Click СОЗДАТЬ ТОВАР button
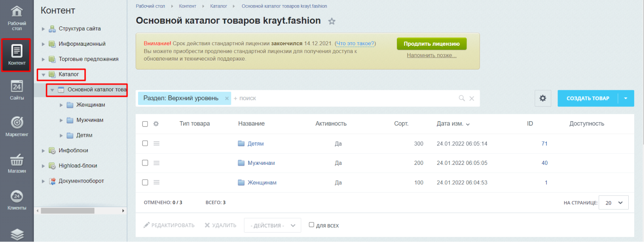This screenshot has height=242, width=644. pyautogui.click(x=588, y=98)
